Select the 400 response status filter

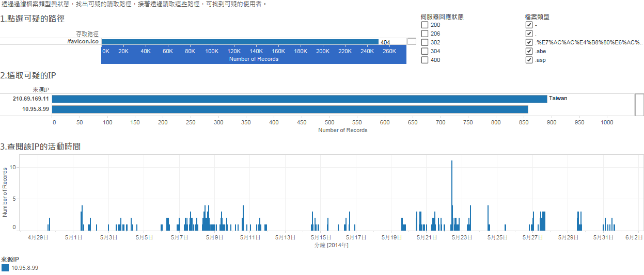[425, 60]
